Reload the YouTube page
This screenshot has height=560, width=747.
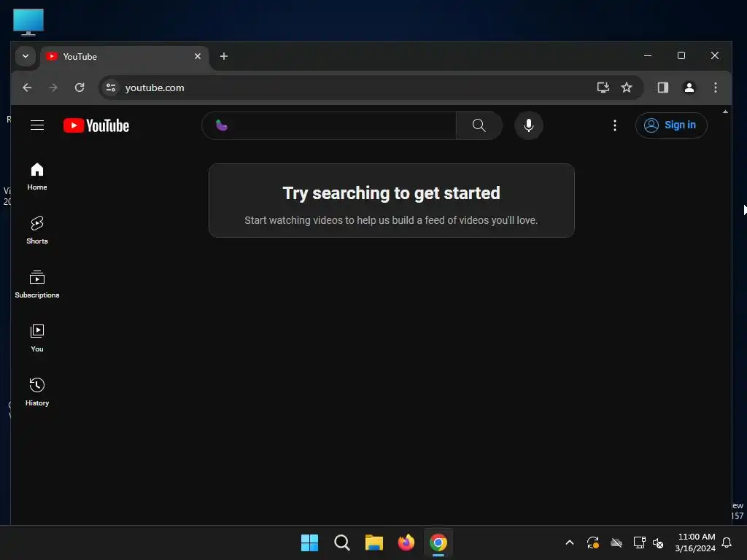coord(80,87)
